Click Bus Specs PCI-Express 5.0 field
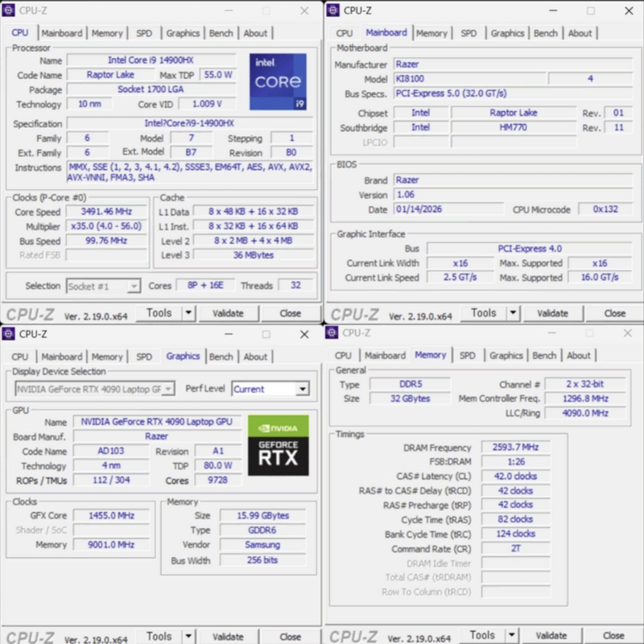The image size is (644, 644). tap(513, 93)
